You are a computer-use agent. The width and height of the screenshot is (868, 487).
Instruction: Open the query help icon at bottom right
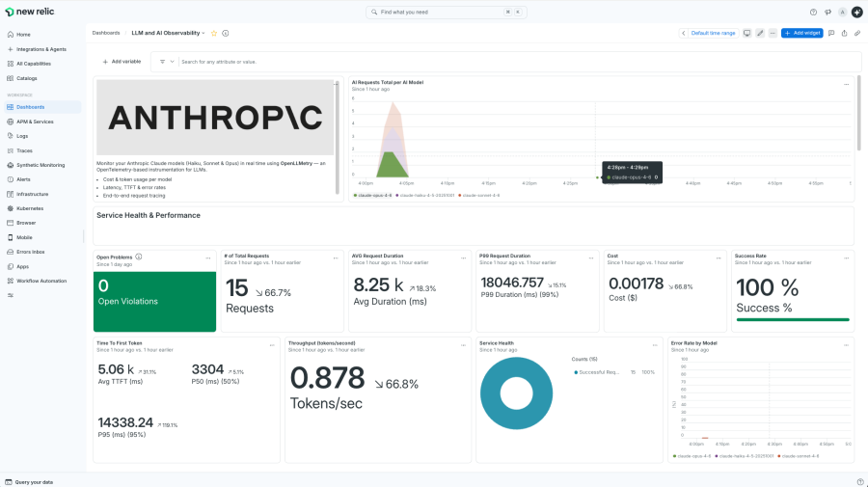click(x=860, y=482)
